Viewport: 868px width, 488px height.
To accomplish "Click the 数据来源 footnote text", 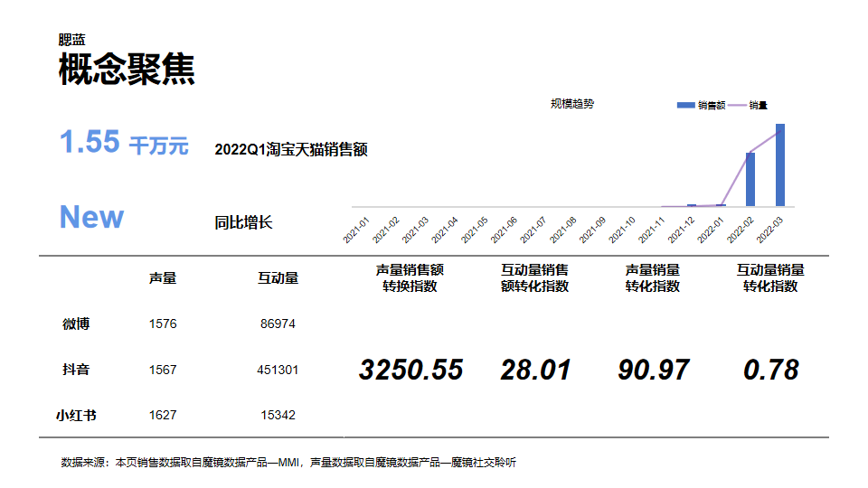I will pyautogui.click(x=288, y=462).
